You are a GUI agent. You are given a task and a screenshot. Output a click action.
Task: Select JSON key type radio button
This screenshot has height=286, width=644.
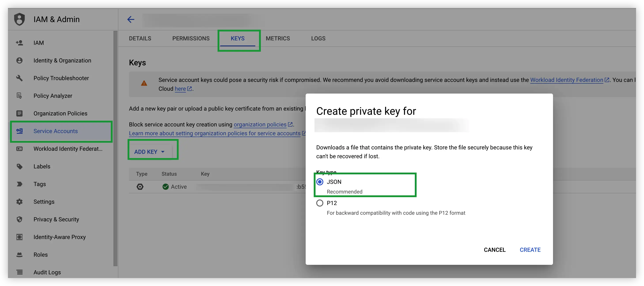320,182
